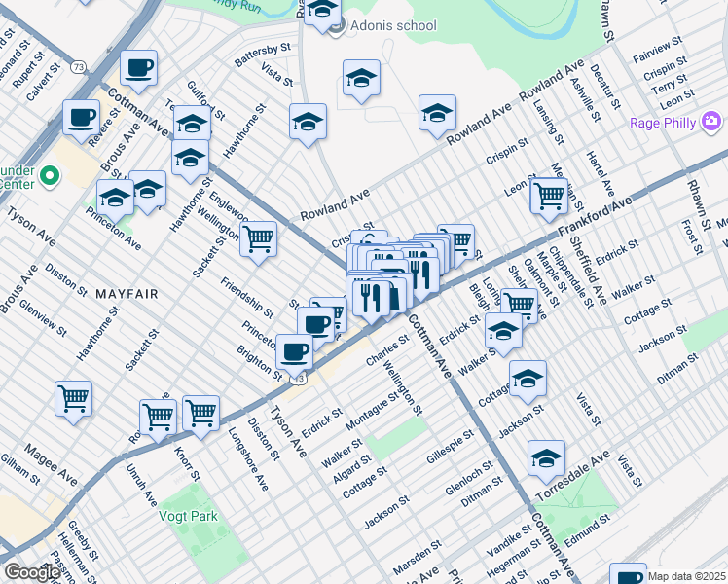This screenshot has height=584, width=728.
Task: Click the Battersby St label
Action: 263,55
